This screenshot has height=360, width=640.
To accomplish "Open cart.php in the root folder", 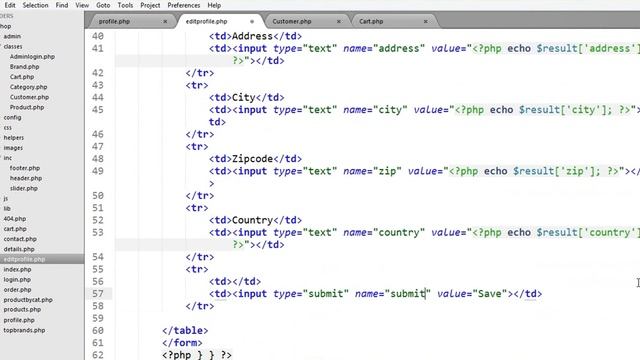I will click(15, 229).
